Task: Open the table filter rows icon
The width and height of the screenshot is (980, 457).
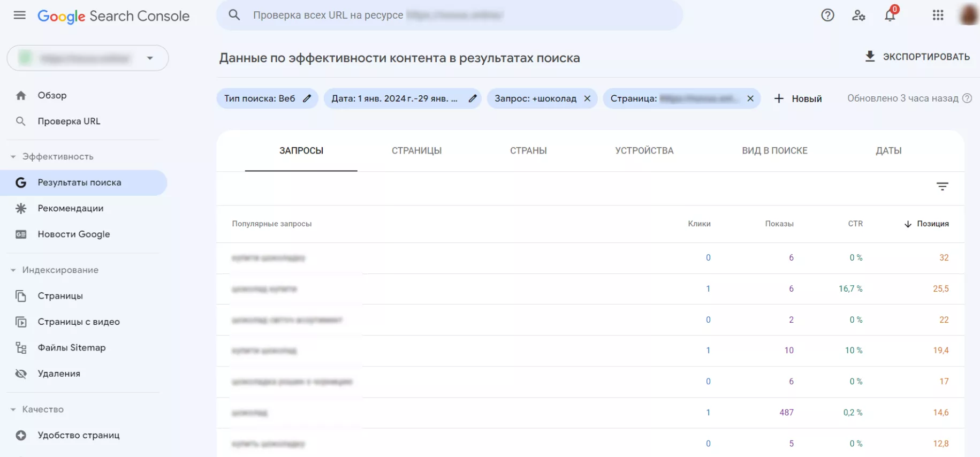Action: (943, 186)
